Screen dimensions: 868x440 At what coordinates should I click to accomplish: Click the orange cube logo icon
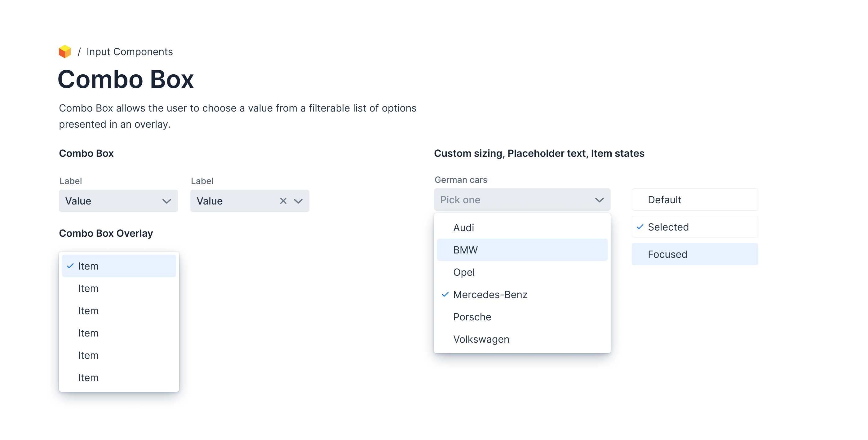tap(65, 51)
